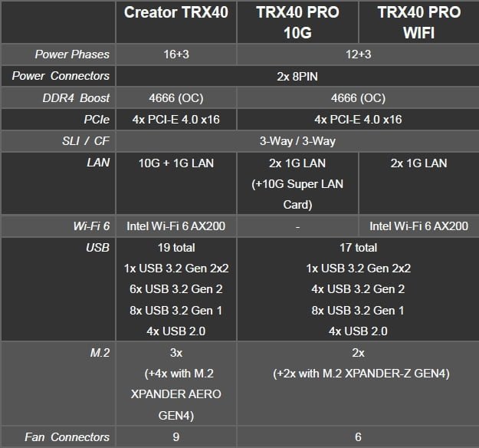The height and width of the screenshot is (448, 479).
Task: Click the dash in the Wi-Fi 6 row
Action: [x=297, y=226]
